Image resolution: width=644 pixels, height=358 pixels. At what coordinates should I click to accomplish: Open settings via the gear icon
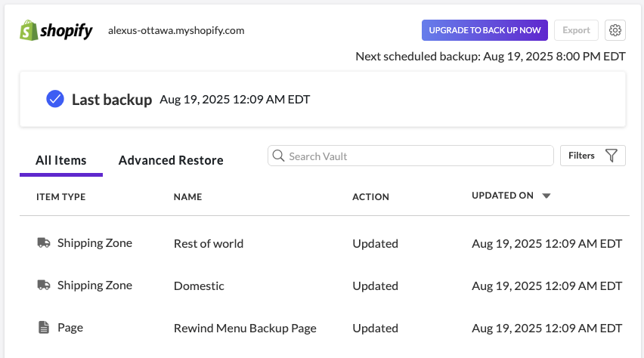tap(615, 30)
